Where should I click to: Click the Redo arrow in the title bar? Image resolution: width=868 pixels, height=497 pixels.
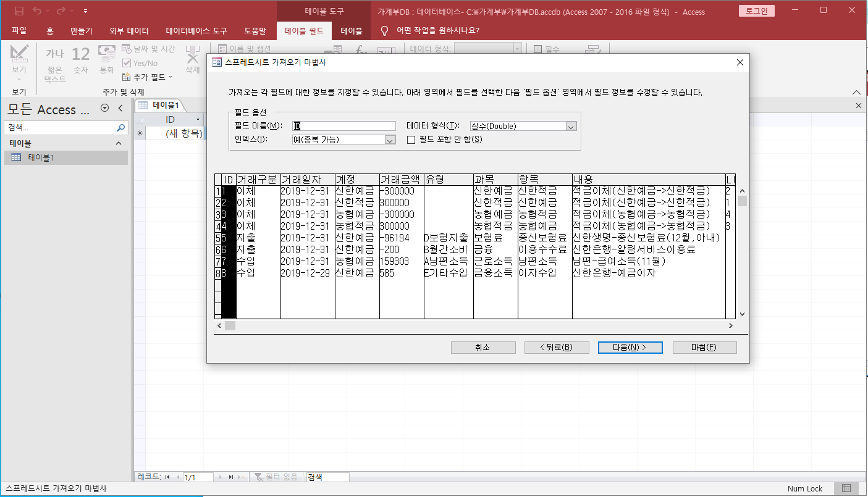(61, 11)
